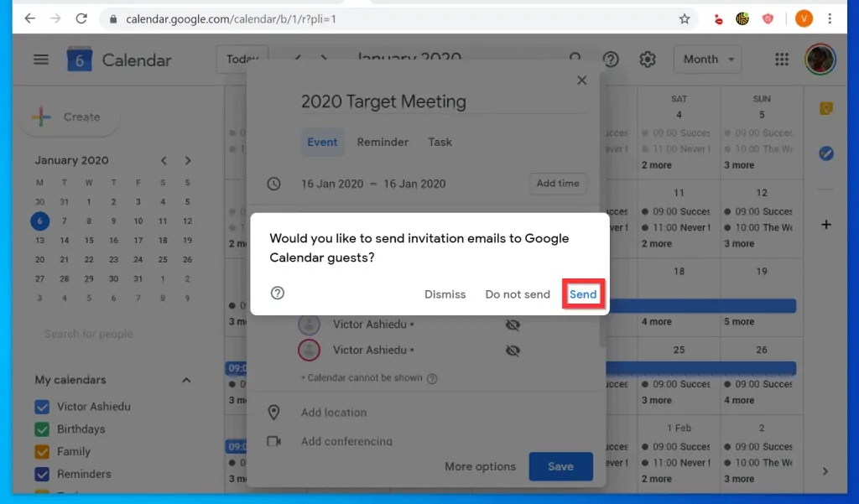Image resolution: width=859 pixels, height=504 pixels.
Task: Open the Month view dropdown
Action: (706, 59)
